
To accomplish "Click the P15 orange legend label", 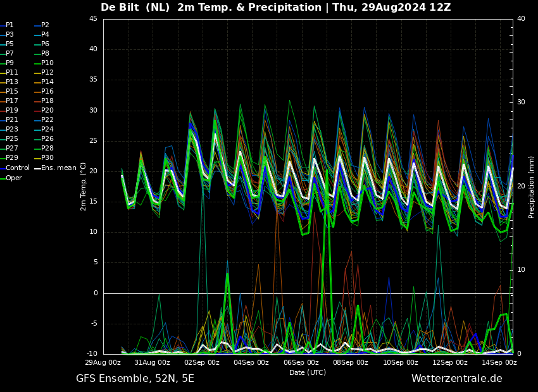I will [9, 92].
